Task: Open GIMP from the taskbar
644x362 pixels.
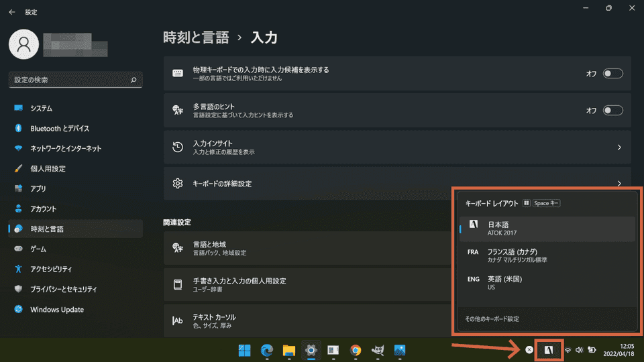Action: [378, 351]
